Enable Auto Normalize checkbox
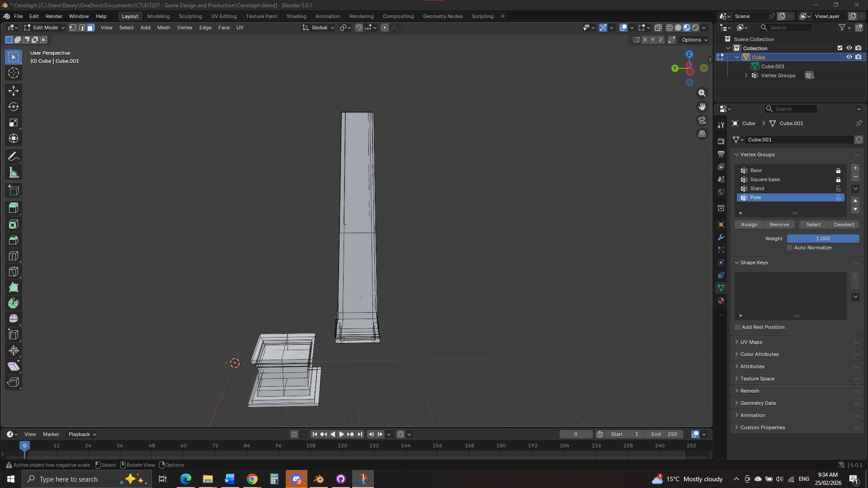868x488 pixels. (x=790, y=248)
